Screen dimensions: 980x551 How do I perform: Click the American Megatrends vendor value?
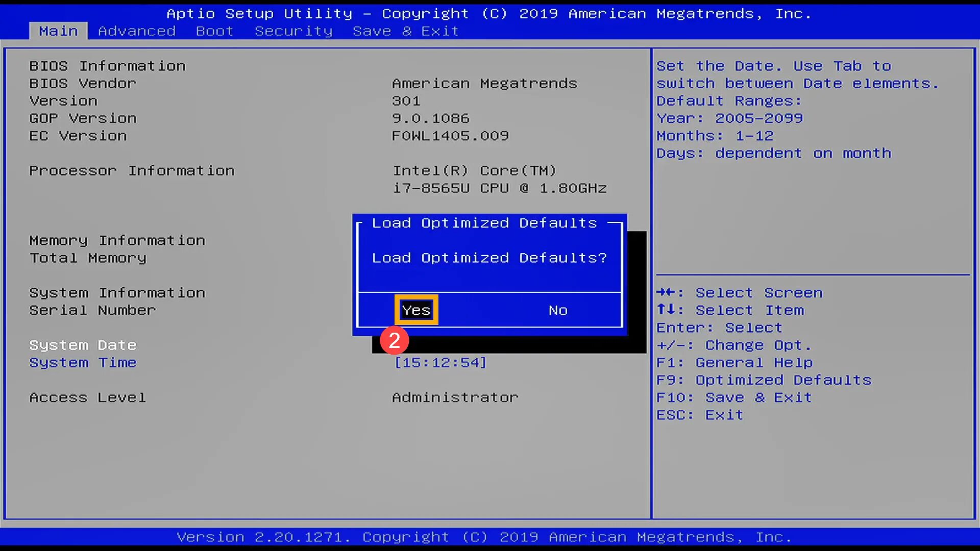(484, 83)
